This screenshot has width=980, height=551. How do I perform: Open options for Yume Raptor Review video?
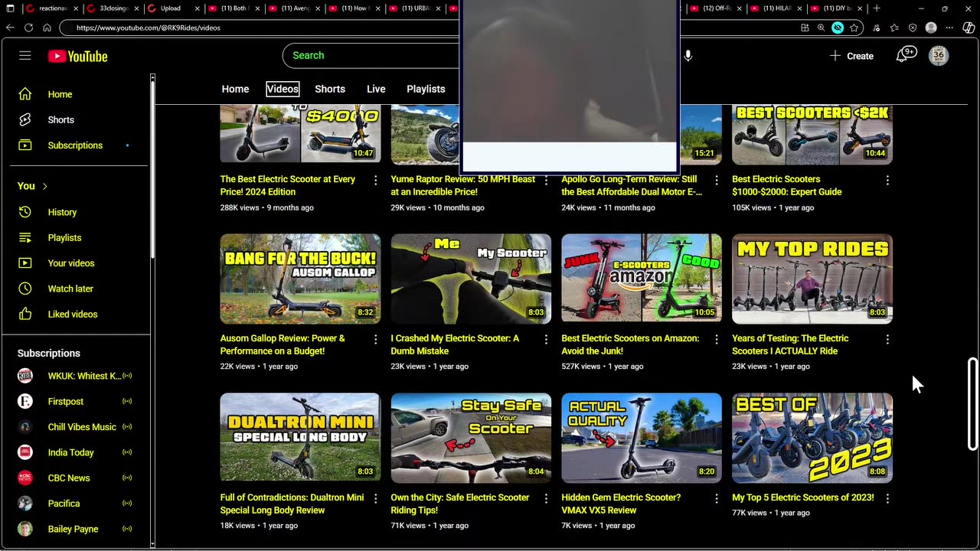pos(546,180)
